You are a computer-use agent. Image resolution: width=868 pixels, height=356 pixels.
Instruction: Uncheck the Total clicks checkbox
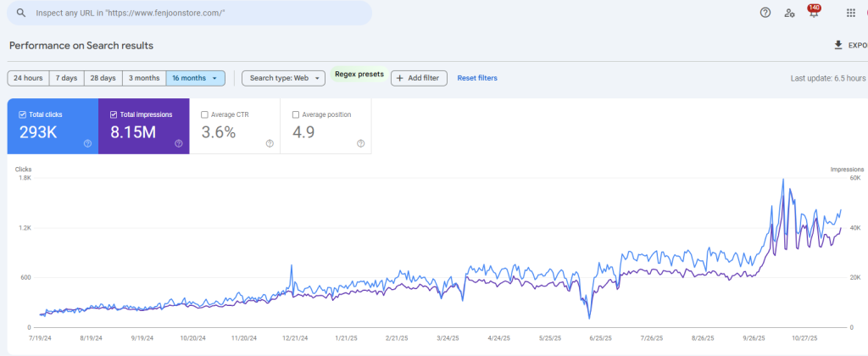[23, 114]
